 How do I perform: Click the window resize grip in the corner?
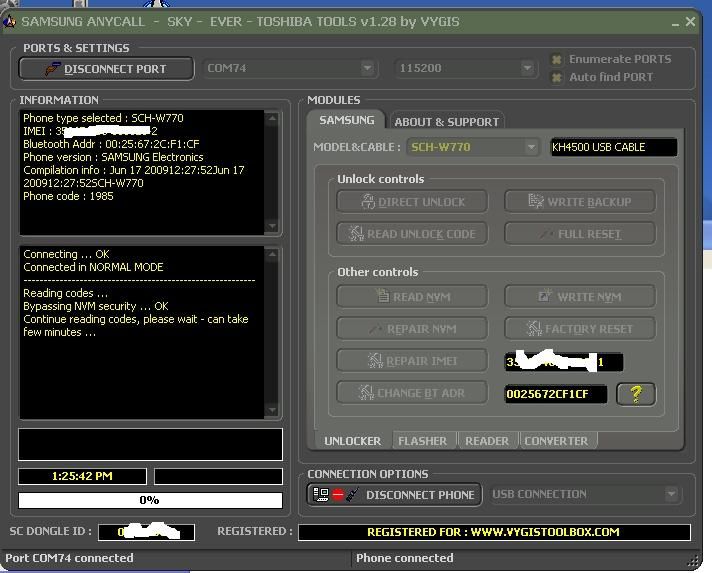(693, 561)
